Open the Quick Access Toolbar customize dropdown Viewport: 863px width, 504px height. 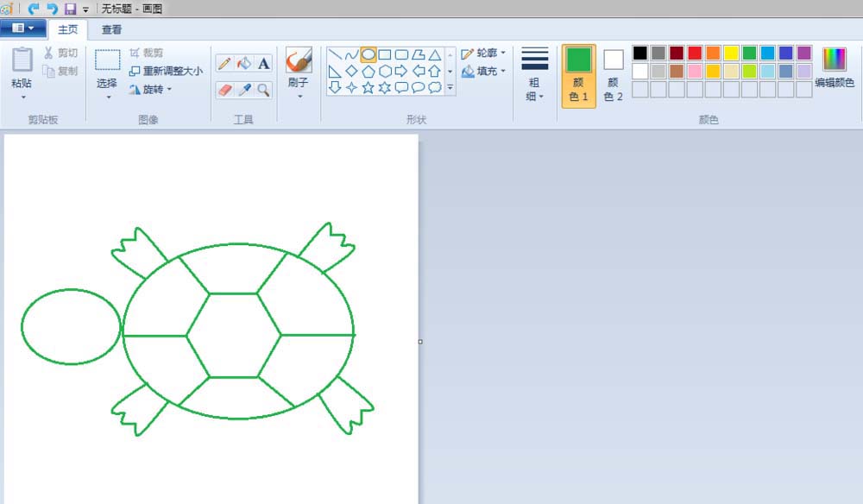(85, 9)
